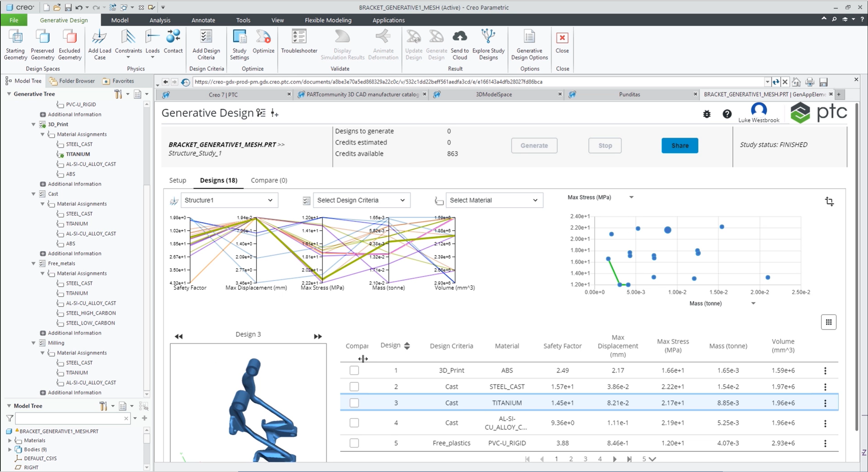This screenshot has width=868, height=472.
Task: Toggle the grid view icon above table
Action: pos(828,322)
